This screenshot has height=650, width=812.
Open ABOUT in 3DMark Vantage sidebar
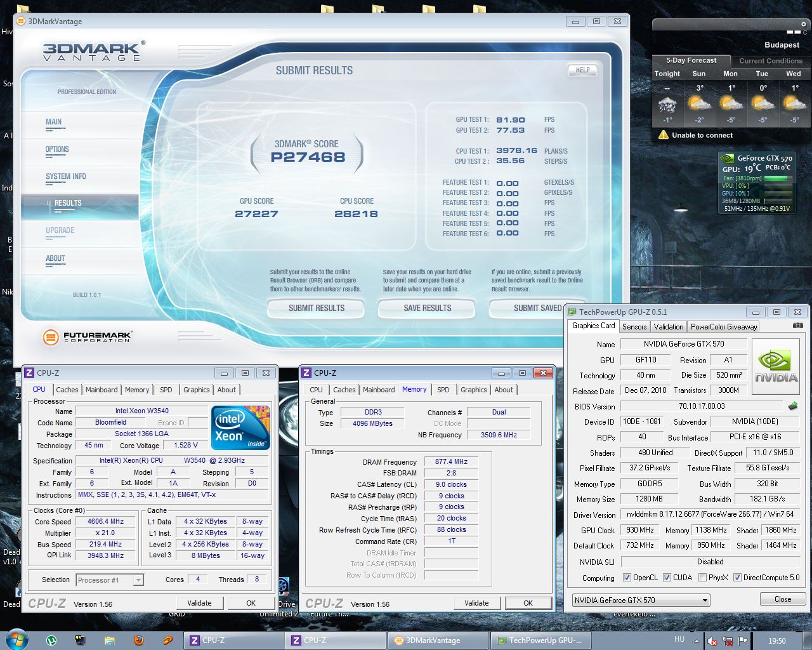[x=55, y=258]
